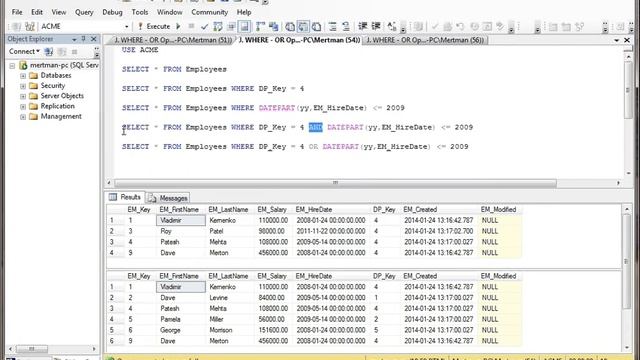Close the Object Explorer panel
This screenshot has height=360, width=640.
93,39
